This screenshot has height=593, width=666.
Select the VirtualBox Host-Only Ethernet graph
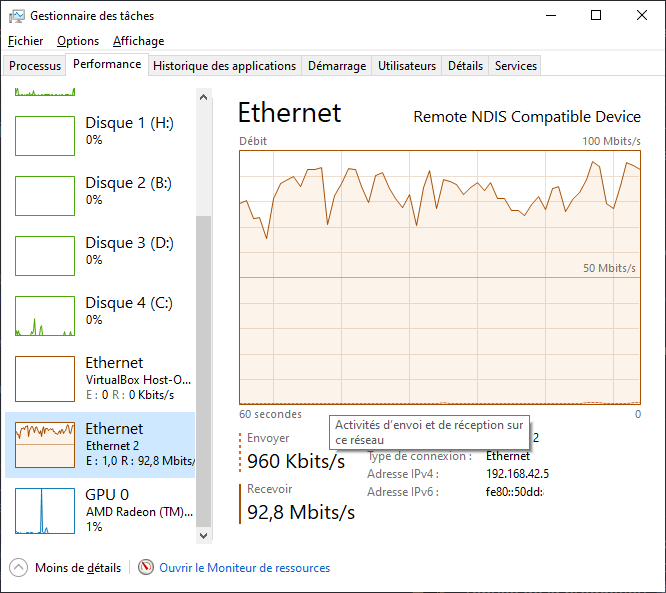(45, 376)
